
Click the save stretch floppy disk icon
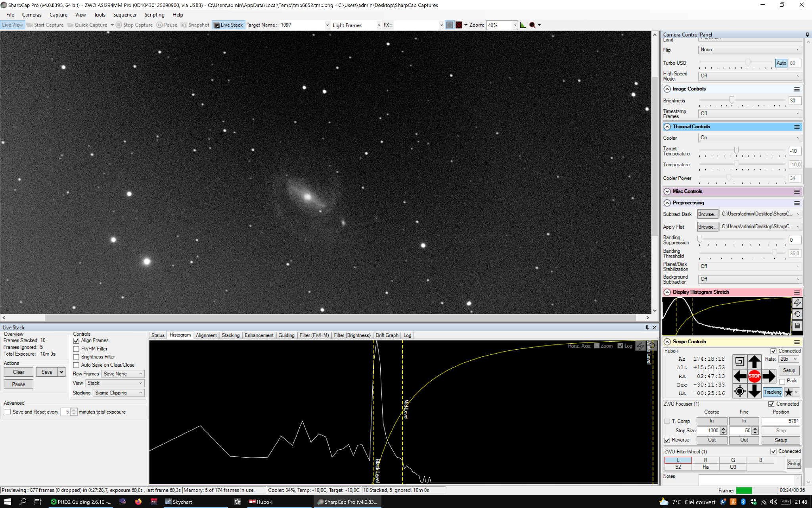point(797,326)
